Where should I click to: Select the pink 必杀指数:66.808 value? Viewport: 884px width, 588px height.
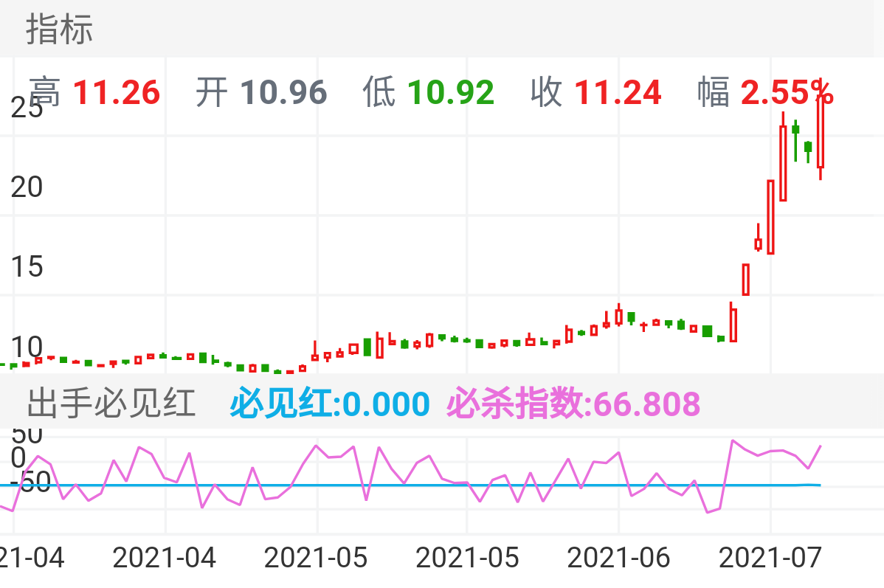[x=573, y=404]
